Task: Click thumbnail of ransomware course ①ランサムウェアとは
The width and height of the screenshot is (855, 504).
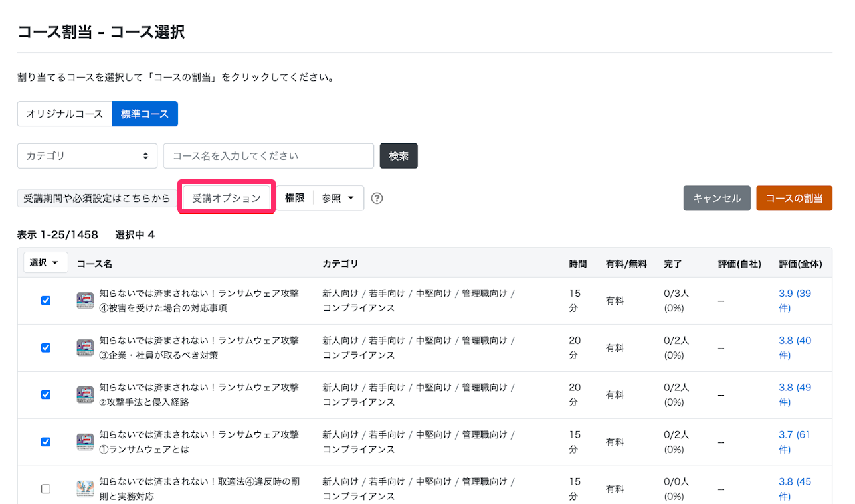Action: 85,442
